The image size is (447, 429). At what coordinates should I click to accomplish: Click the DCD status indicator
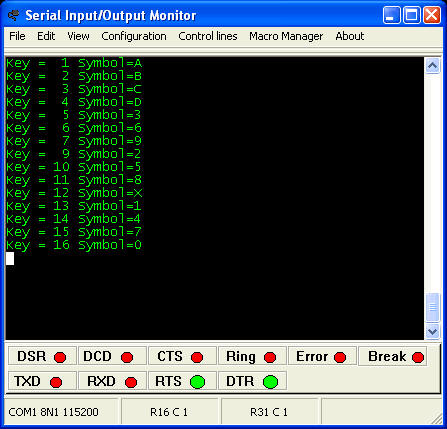[112, 356]
